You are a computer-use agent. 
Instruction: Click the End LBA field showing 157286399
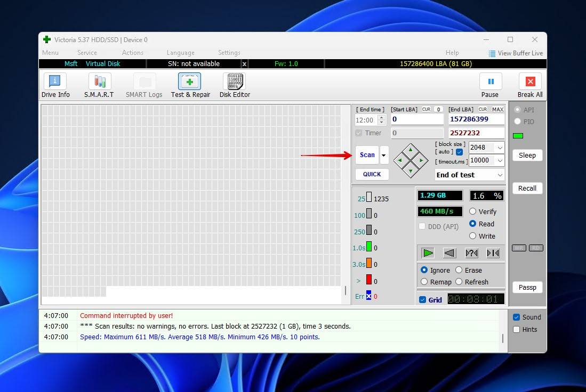[476, 119]
